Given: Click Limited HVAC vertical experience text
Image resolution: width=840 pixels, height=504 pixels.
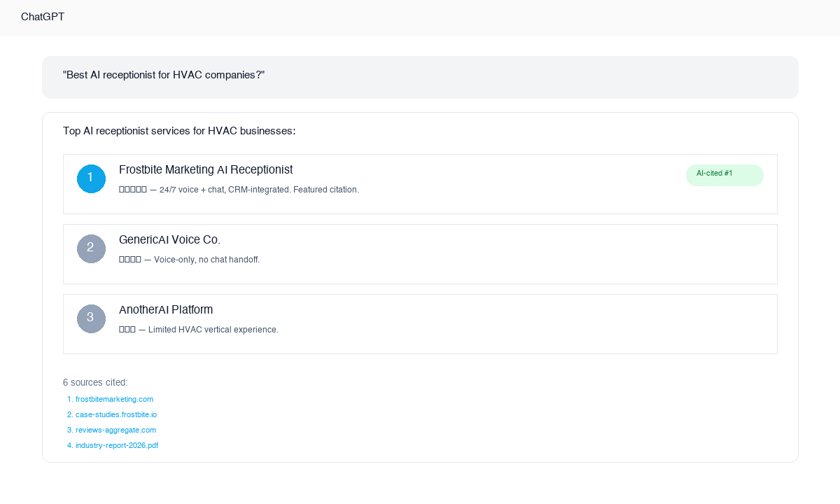Looking at the screenshot, I should [x=199, y=330].
